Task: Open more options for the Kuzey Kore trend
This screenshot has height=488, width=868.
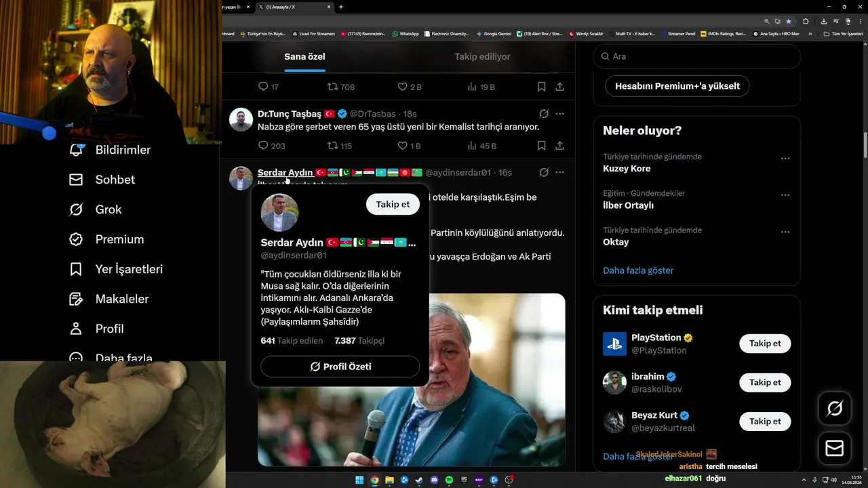Action: [x=785, y=159]
